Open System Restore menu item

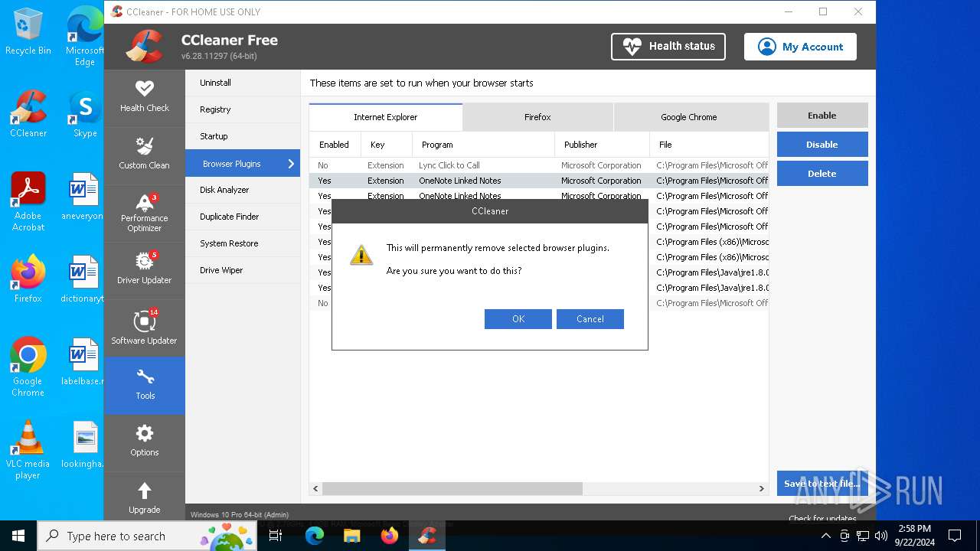pyautogui.click(x=243, y=243)
